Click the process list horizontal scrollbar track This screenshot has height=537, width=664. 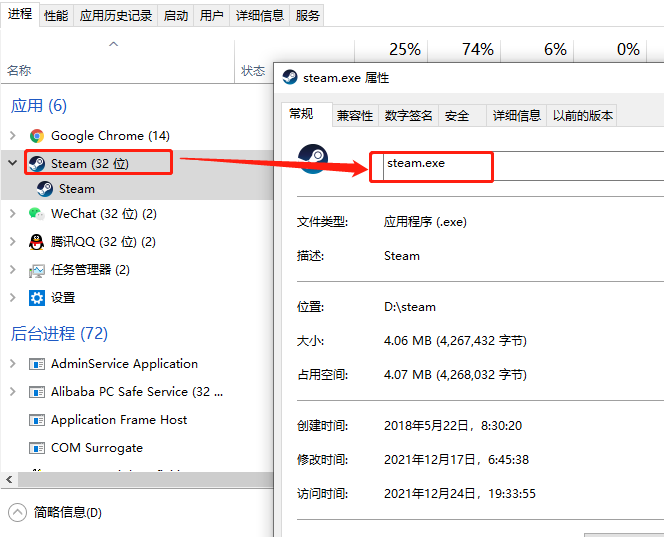[x=146, y=479]
